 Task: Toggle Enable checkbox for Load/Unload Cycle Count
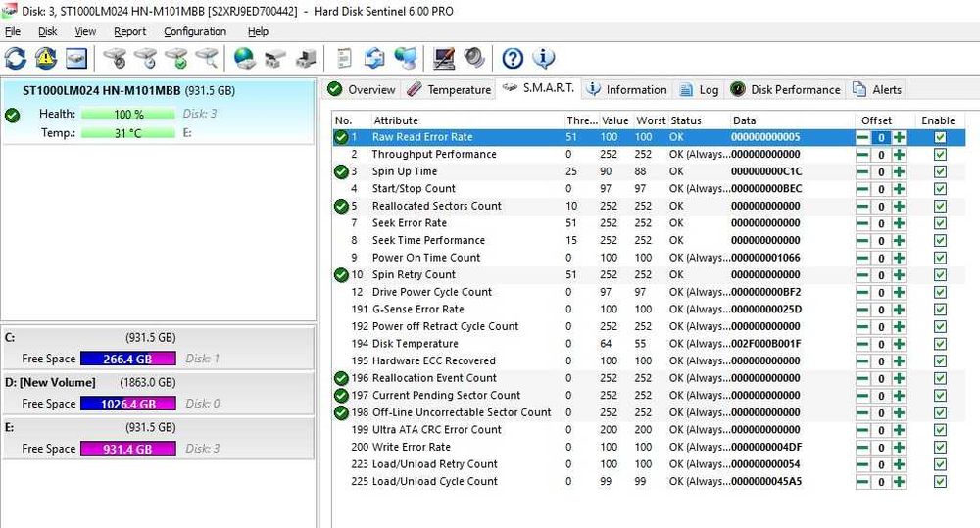[940, 481]
